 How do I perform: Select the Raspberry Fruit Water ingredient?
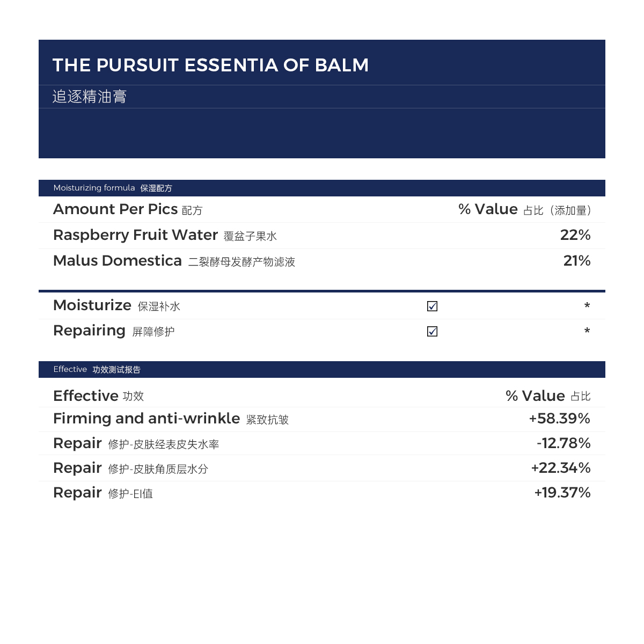[165, 235]
